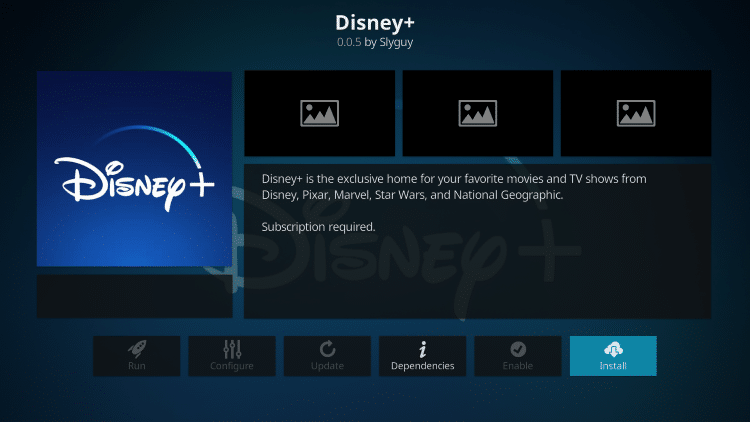Click the Run add-on button
Screen dimensions: 750x422
click(x=137, y=356)
